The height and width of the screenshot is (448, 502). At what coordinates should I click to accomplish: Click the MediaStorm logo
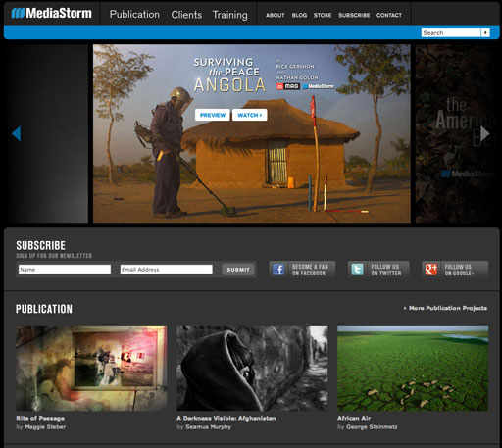pos(52,13)
